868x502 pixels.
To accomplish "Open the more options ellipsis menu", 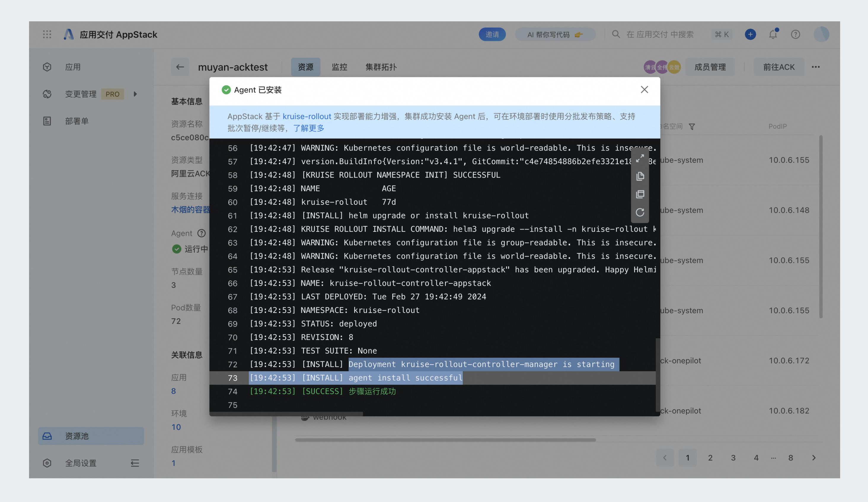I will (816, 67).
